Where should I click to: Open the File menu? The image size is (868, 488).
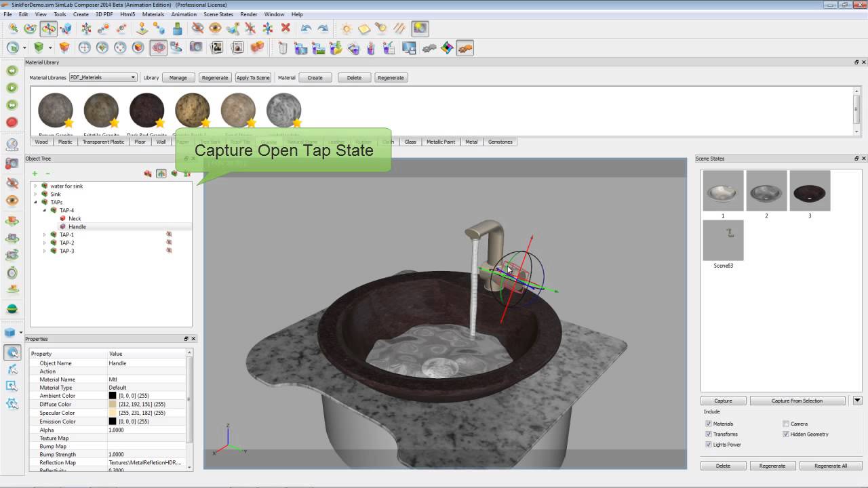(x=7, y=14)
